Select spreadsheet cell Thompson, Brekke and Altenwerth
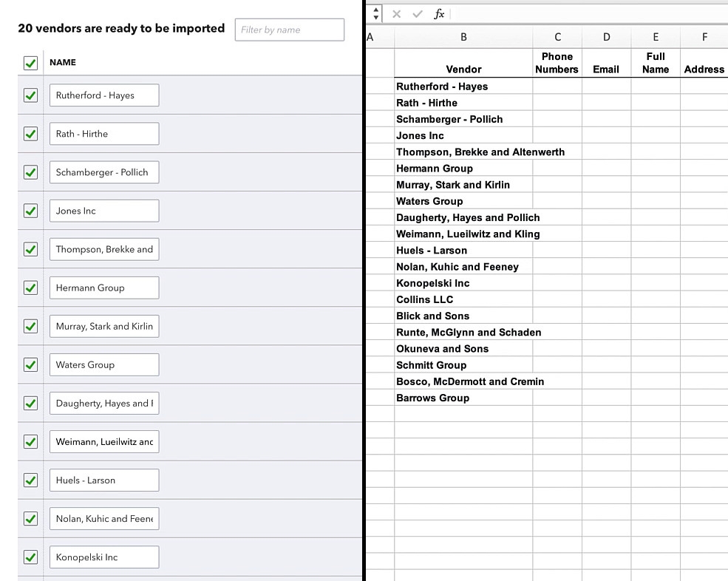Screen dimensions: 728x581 (x=463, y=152)
